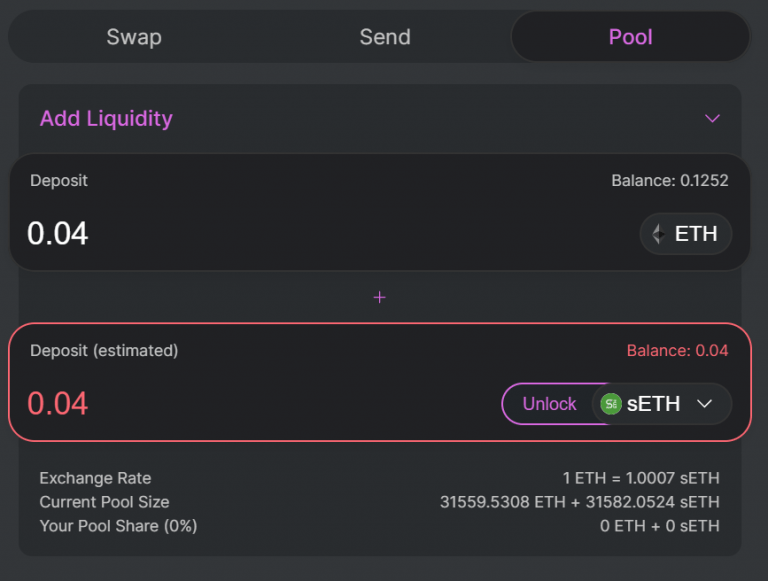Click the green sETH token icon

(611, 404)
